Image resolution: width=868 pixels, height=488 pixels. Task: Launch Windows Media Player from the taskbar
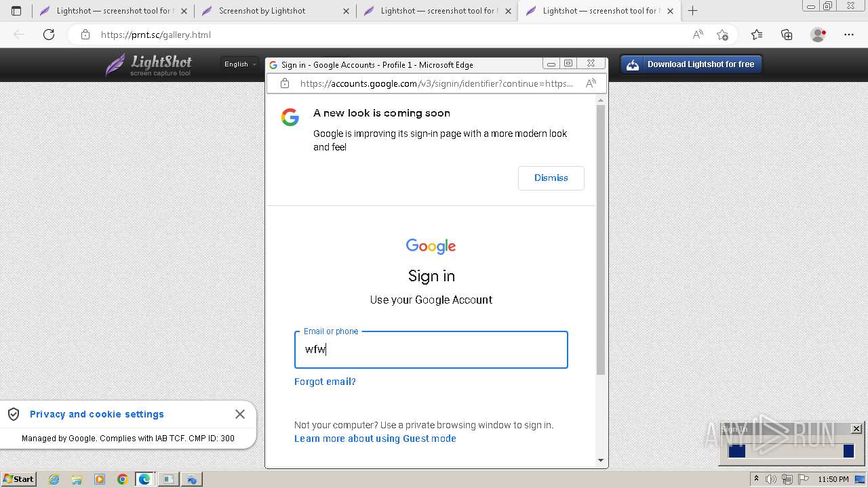click(x=100, y=479)
